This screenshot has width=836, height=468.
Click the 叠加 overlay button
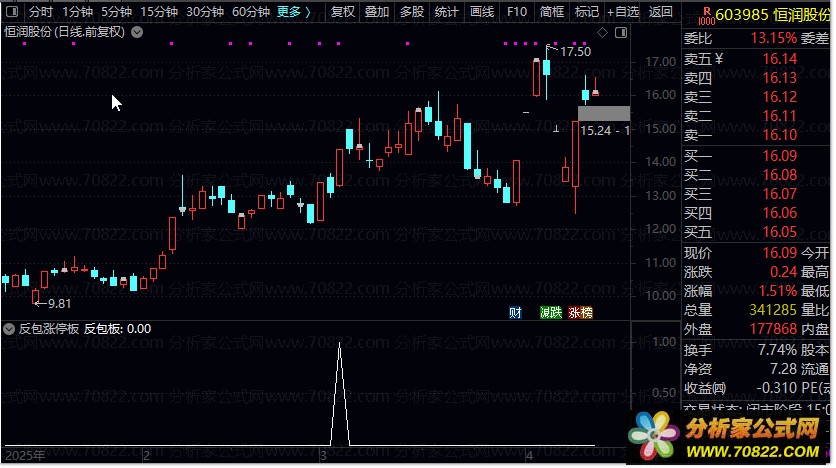(376, 11)
